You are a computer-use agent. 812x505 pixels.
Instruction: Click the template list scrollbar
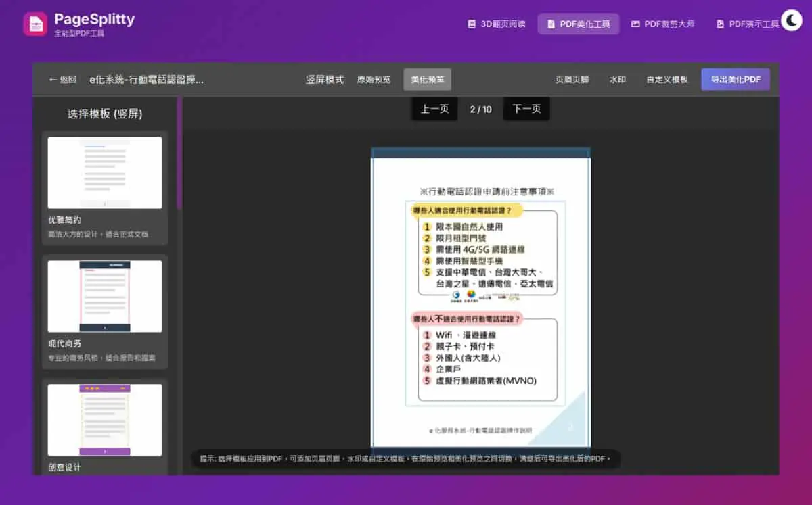pyautogui.click(x=179, y=153)
